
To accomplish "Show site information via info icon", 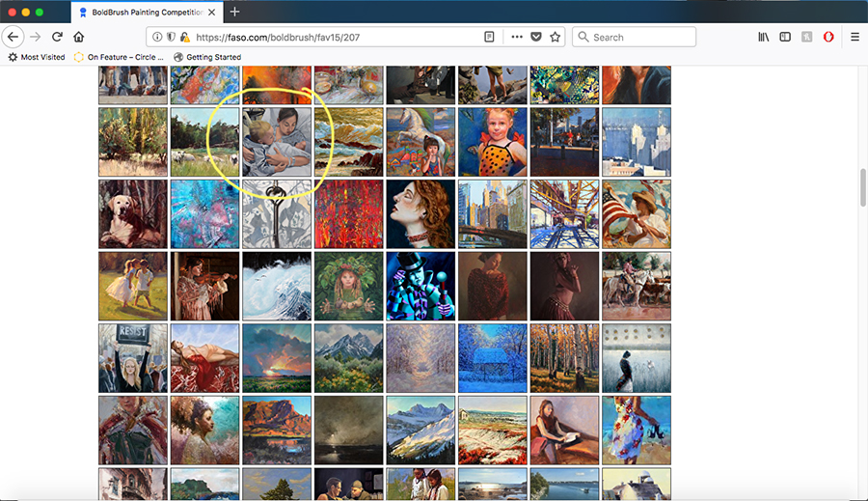I will [157, 37].
